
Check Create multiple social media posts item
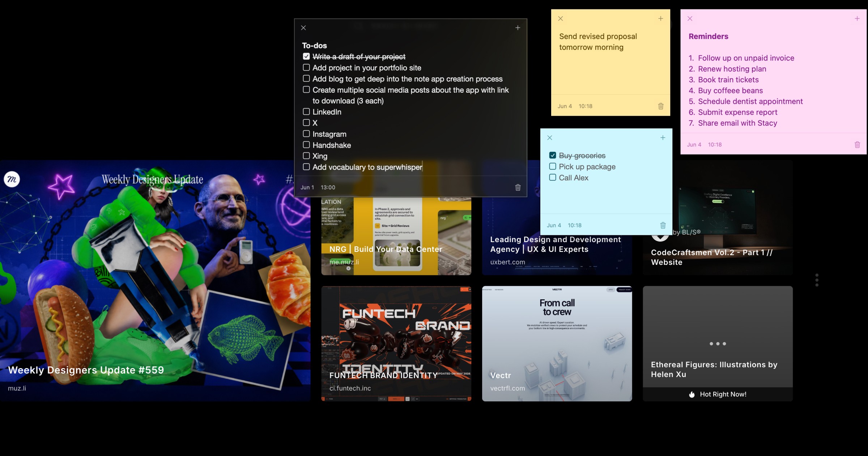[x=306, y=89]
